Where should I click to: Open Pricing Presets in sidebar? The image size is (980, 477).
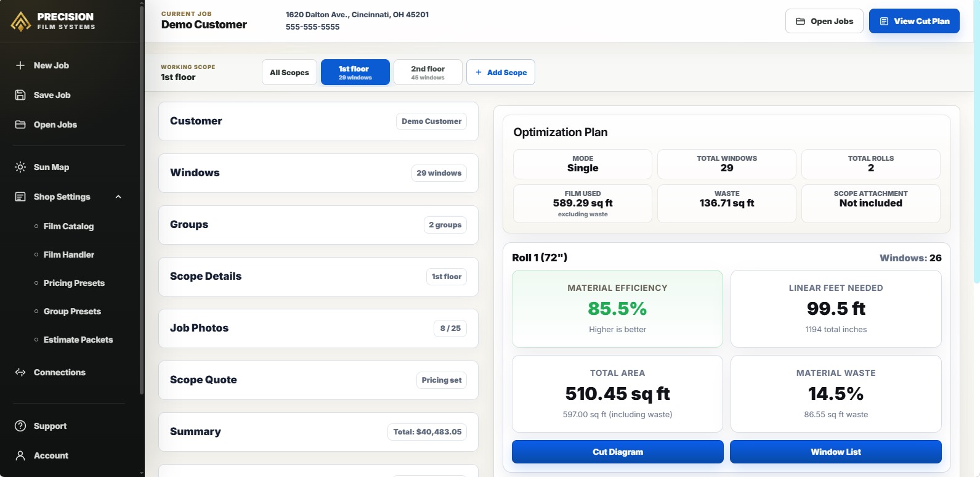click(74, 283)
